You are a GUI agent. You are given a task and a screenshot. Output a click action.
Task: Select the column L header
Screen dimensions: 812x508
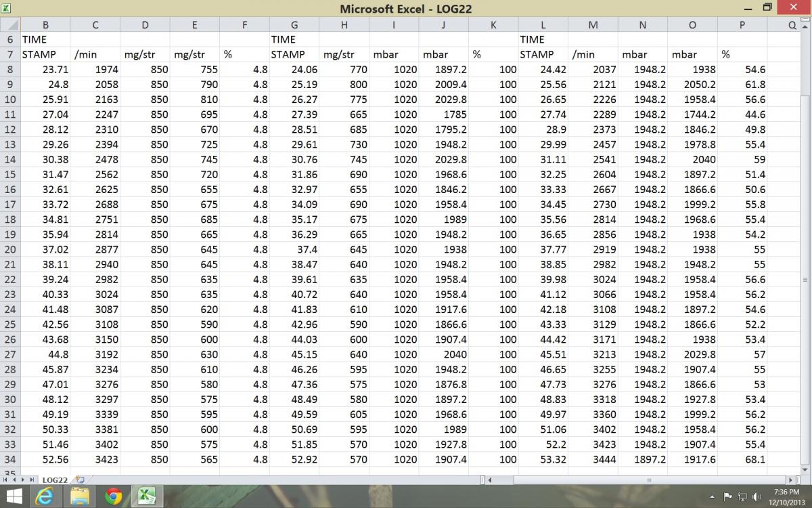coord(543,25)
